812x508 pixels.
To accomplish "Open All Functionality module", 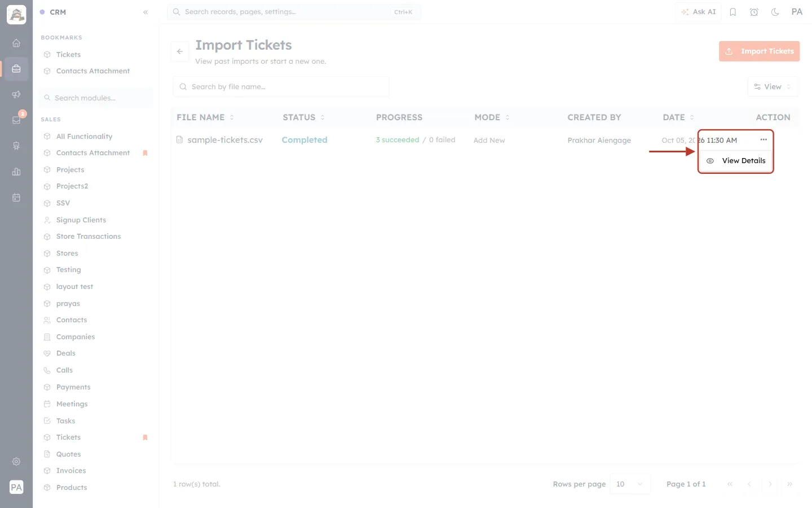I will pyautogui.click(x=84, y=137).
